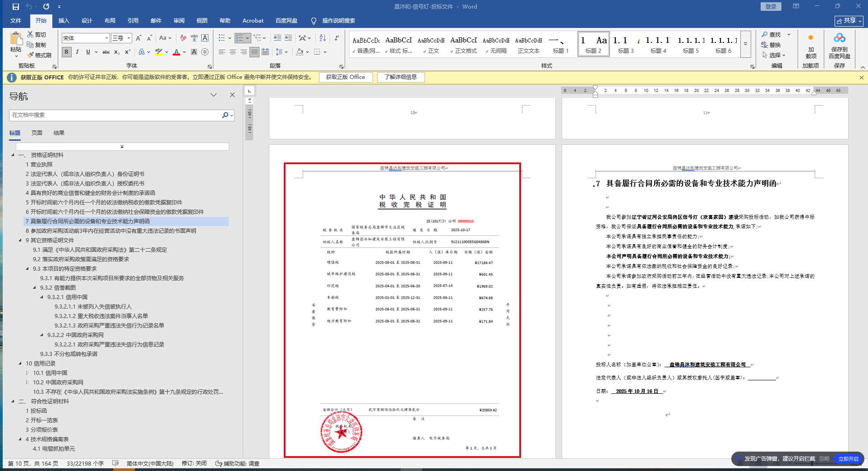Open the line spacing dropdown
The height and width of the screenshot is (471, 868).
[x=282, y=52]
